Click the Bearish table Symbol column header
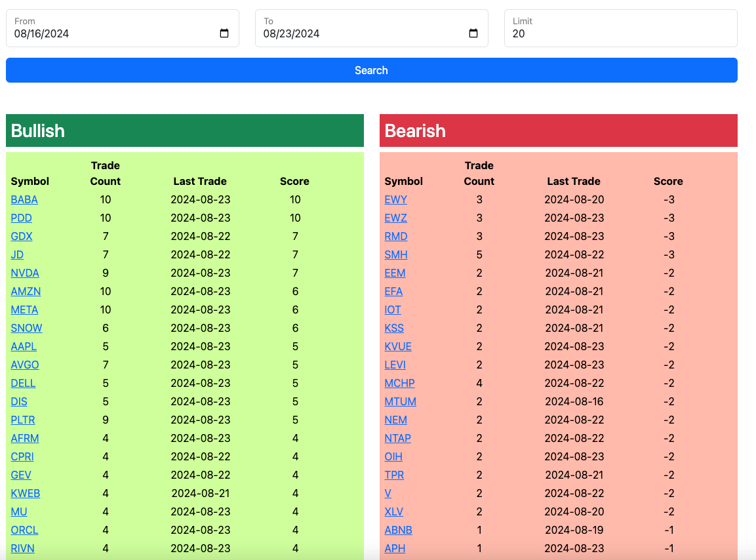 pyautogui.click(x=403, y=182)
